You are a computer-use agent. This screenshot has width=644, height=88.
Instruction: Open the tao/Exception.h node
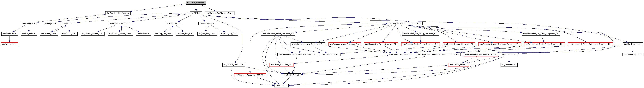(509, 54)
